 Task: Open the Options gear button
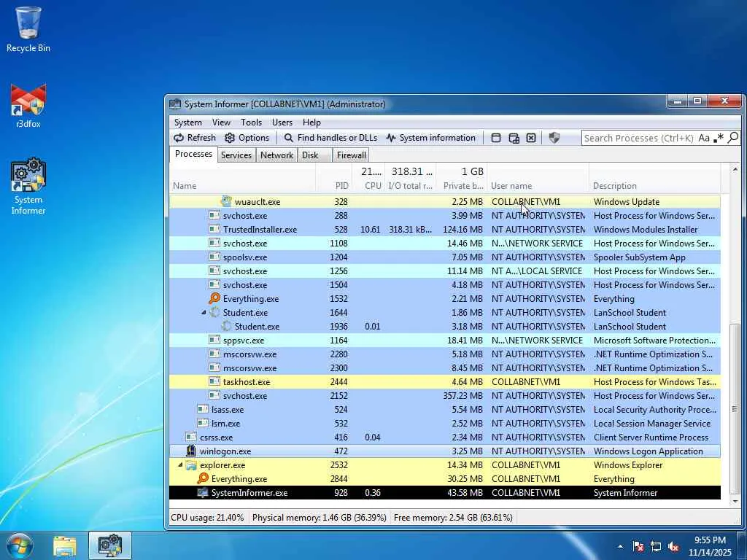tap(247, 138)
